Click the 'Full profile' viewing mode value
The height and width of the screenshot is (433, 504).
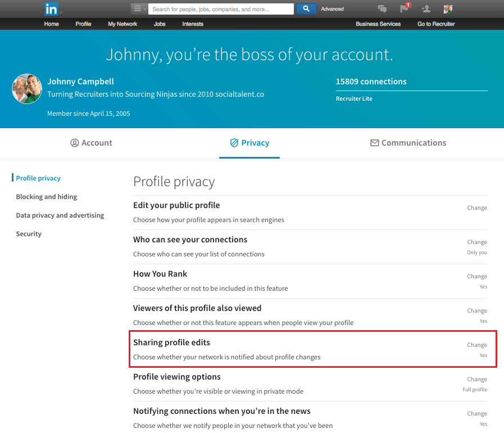475,390
